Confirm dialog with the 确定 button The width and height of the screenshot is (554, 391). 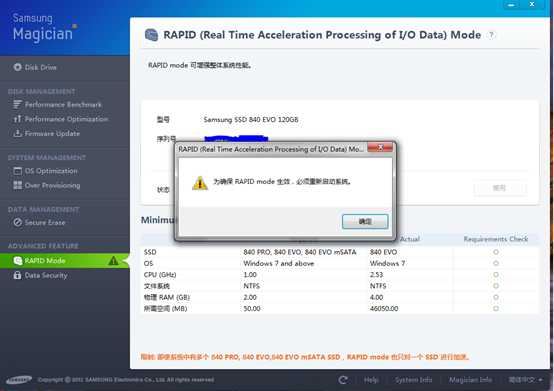365,221
